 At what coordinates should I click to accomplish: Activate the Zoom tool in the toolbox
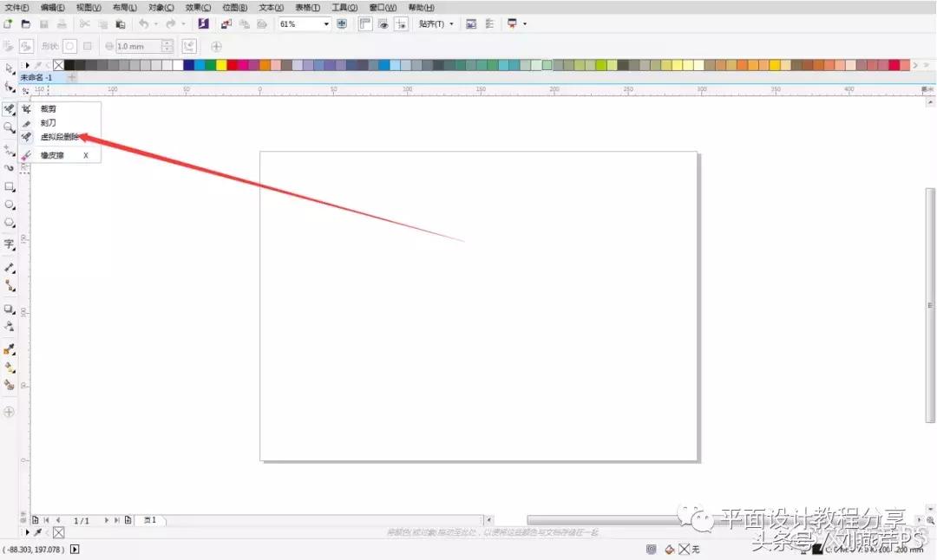coord(10,127)
